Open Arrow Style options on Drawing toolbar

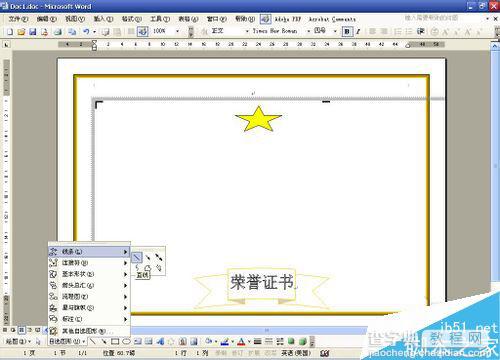280,341
